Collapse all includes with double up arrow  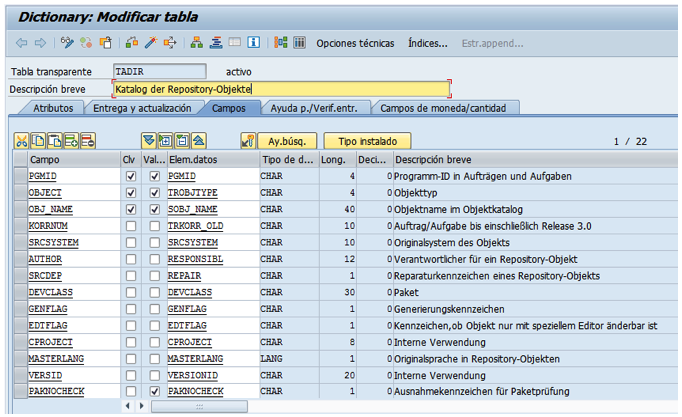(x=198, y=141)
